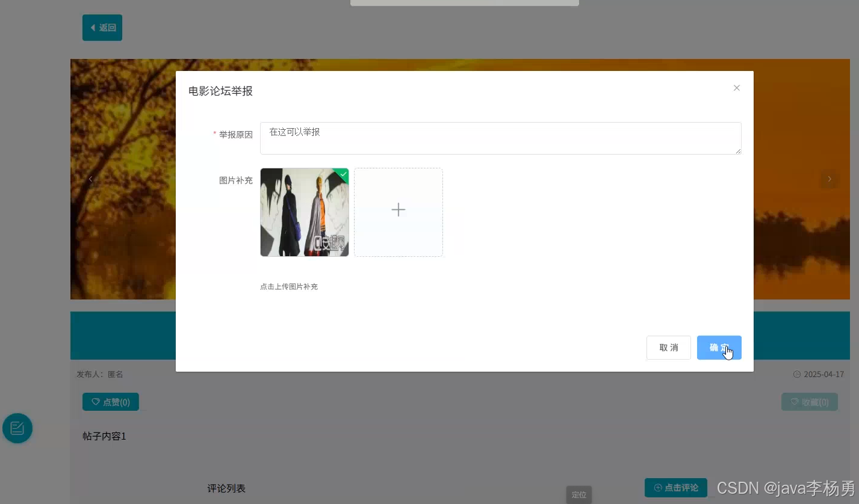Close the 电影论坛举报 dialog with the X
Screen dimensions: 859x504
tap(736, 88)
